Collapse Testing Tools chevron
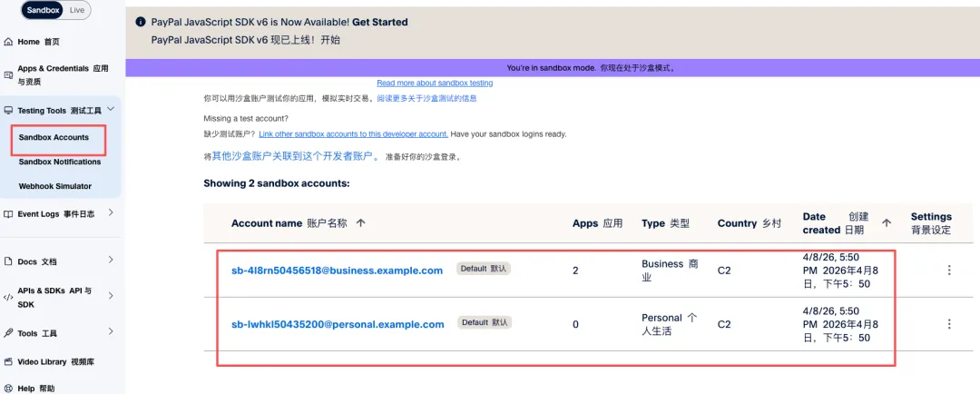The image size is (980, 394). pos(111,110)
